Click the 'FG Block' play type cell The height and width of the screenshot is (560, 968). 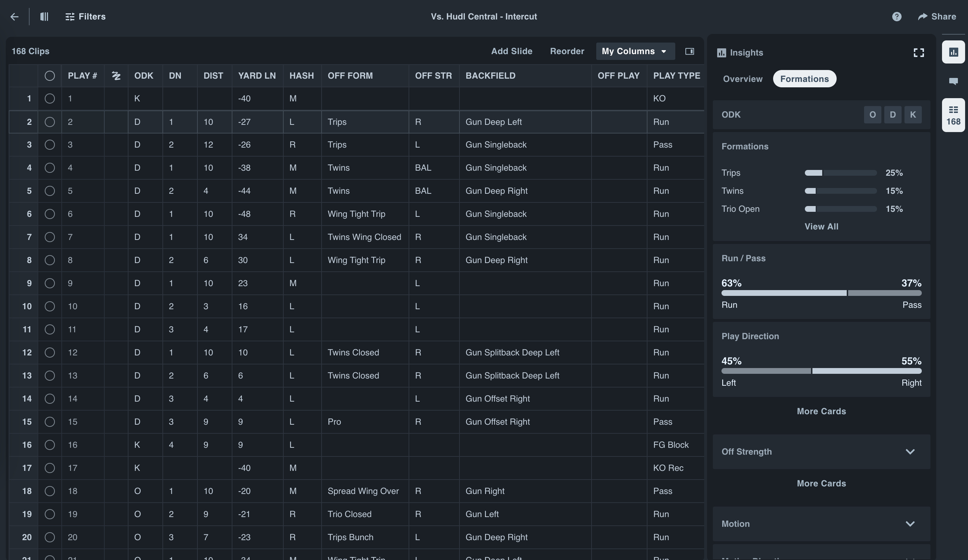(x=675, y=445)
